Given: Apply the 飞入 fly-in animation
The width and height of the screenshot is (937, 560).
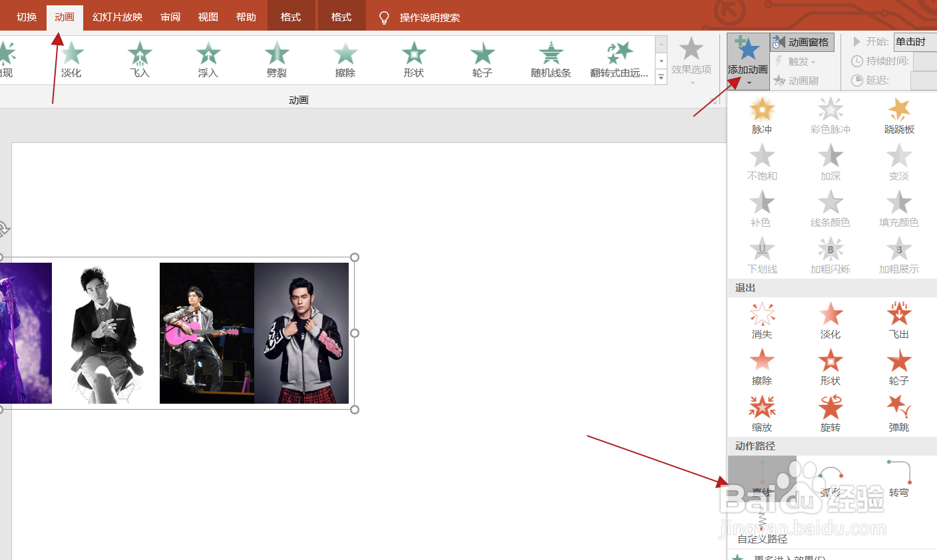Looking at the screenshot, I should (140, 60).
